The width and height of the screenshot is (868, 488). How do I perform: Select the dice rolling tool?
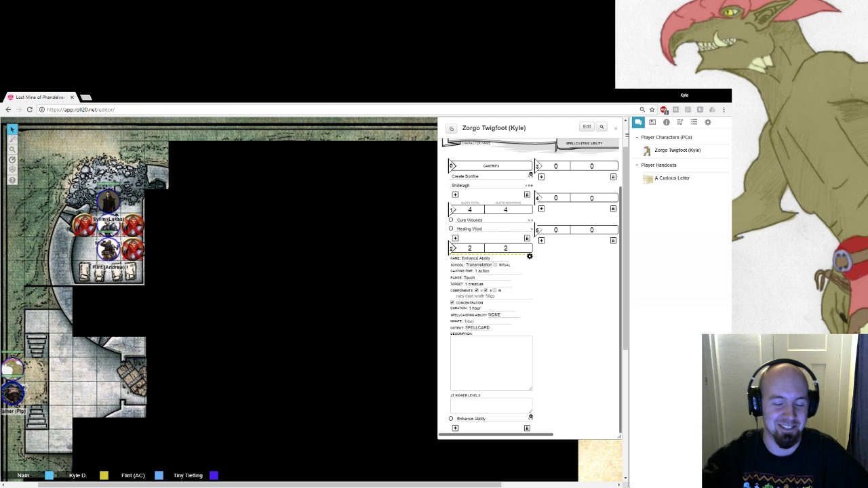coord(12,169)
